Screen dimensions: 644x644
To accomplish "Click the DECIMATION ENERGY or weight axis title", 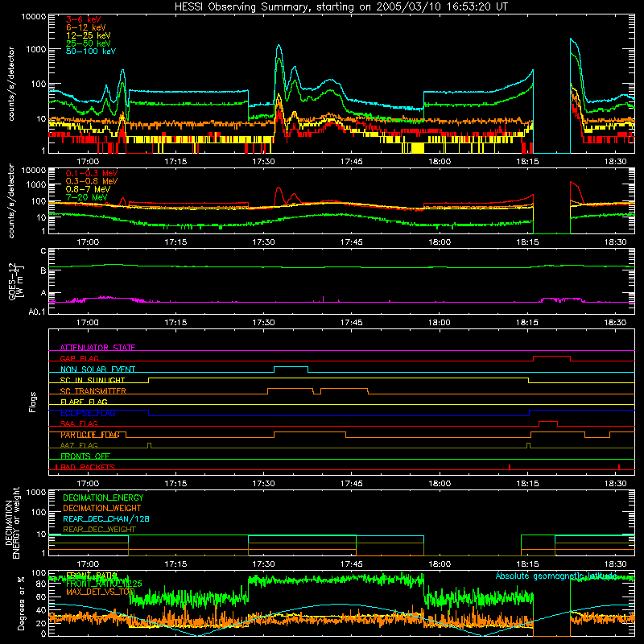I will click(12, 522).
